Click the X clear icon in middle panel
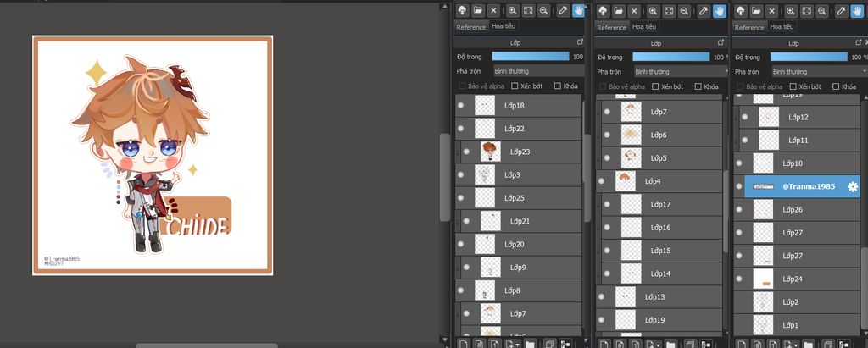 point(634,11)
